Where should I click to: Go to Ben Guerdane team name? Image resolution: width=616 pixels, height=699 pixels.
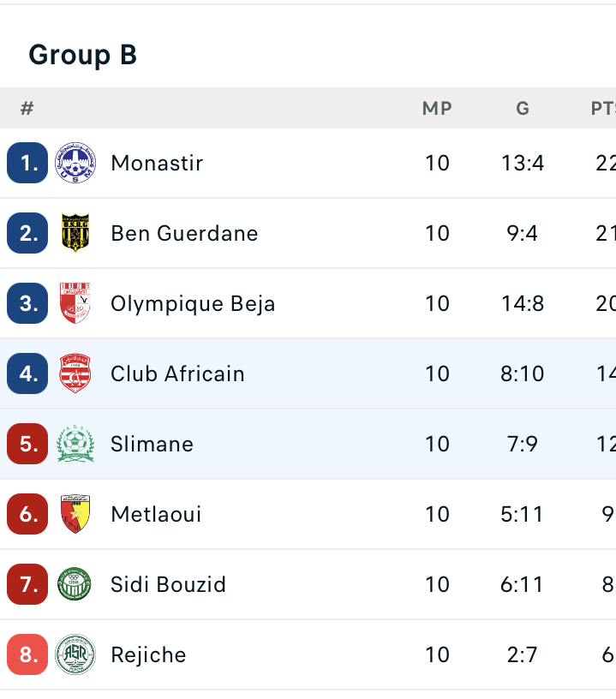pos(184,233)
